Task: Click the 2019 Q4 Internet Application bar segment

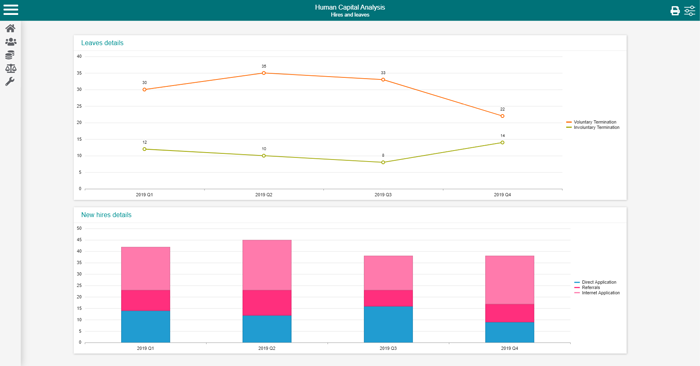Action: tap(510, 280)
